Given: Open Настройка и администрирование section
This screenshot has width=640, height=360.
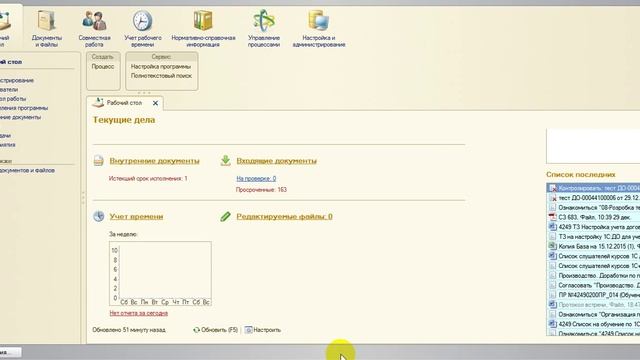Looking at the screenshot, I should [x=319, y=29].
